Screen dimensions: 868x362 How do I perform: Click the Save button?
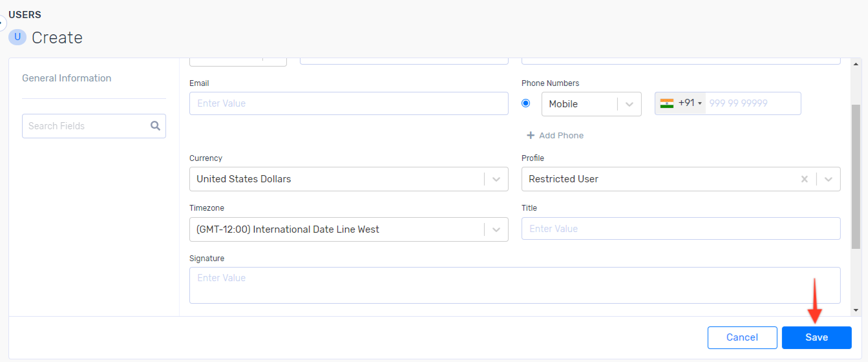click(x=816, y=337)
